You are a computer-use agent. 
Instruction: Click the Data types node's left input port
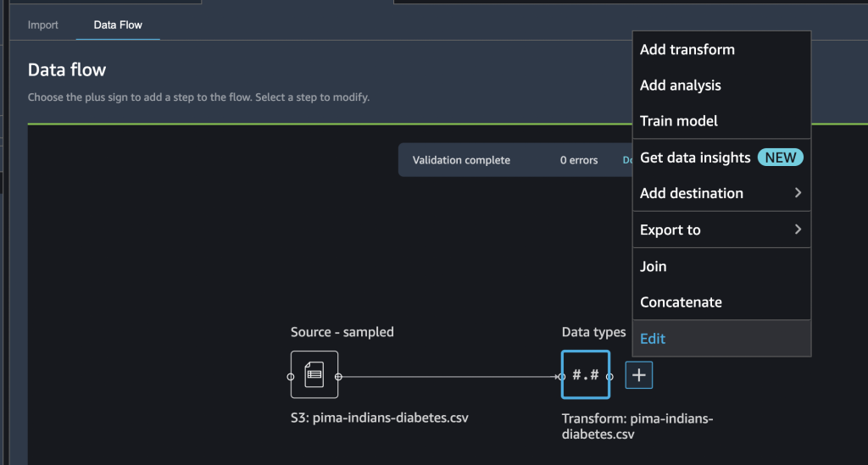[x=562, y=375]
